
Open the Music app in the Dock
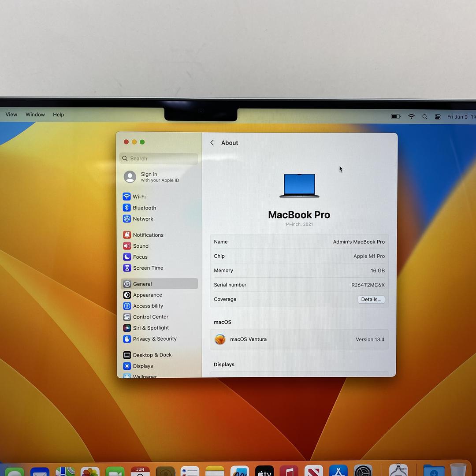pyautogui.click(x=289, y=471)
